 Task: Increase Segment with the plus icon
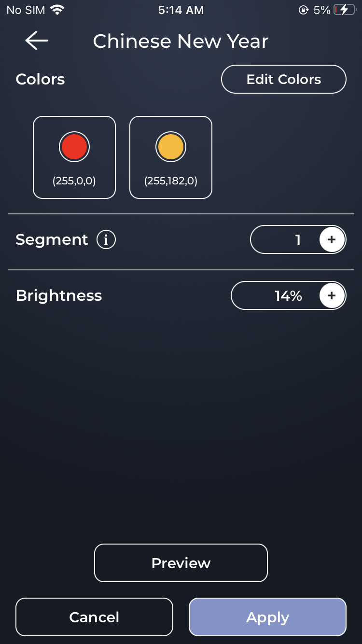point(332,239)
